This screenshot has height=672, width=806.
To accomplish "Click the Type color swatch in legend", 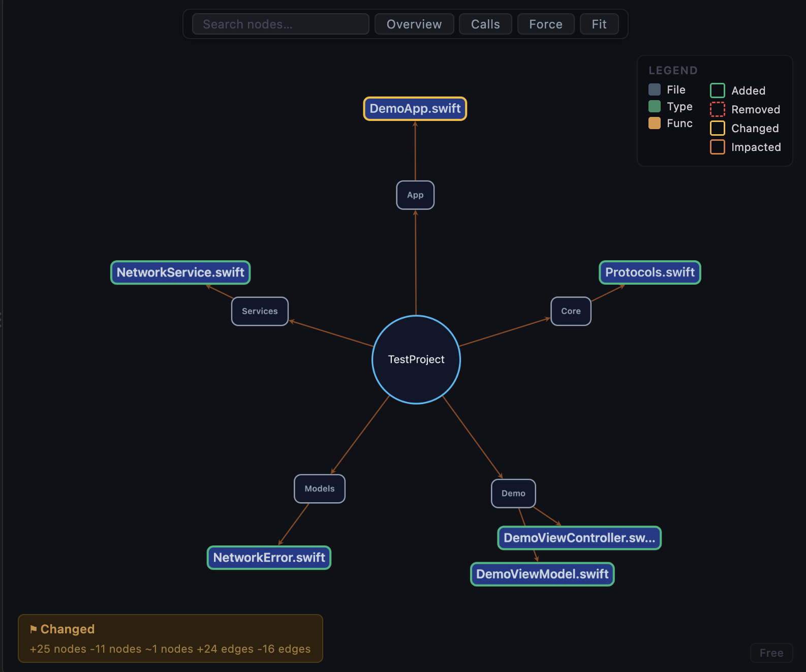I will (655, 106).
